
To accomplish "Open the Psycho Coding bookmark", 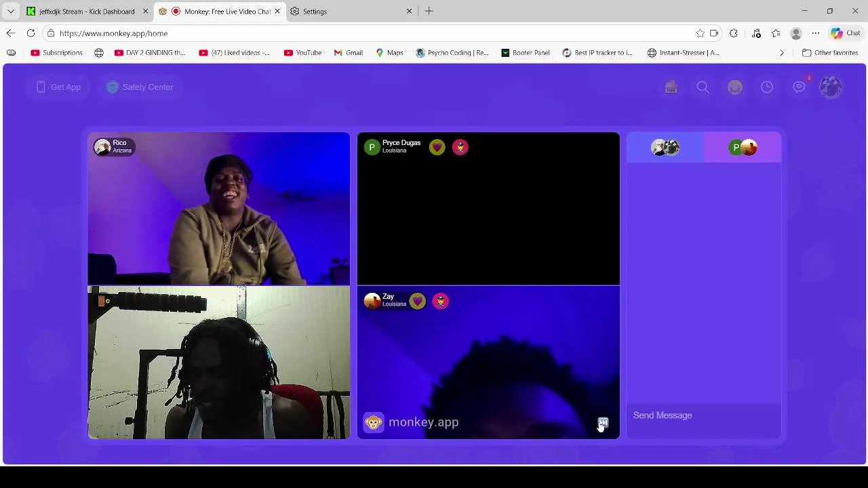I will 452,53.
